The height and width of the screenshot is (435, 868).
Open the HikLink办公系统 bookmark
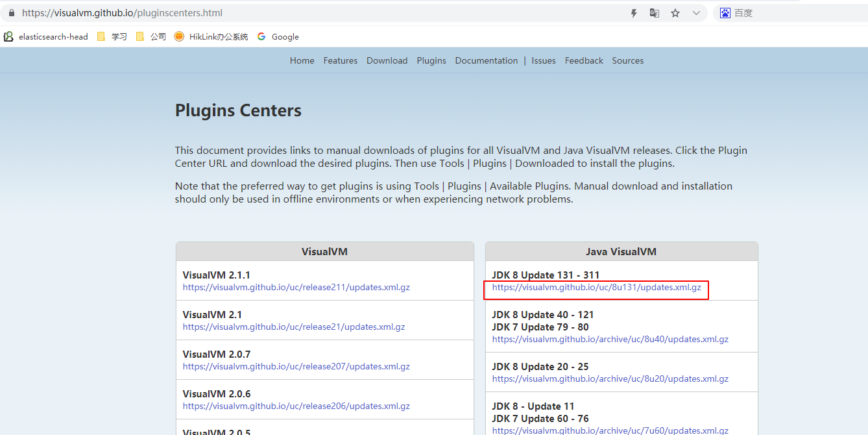(x=211, y=37)
